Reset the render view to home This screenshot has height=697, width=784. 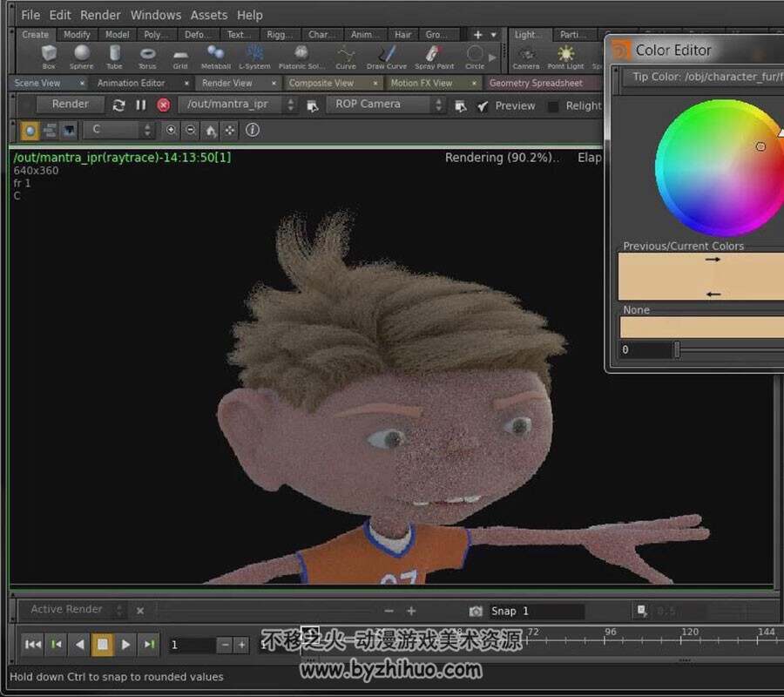tap(211, 131)
